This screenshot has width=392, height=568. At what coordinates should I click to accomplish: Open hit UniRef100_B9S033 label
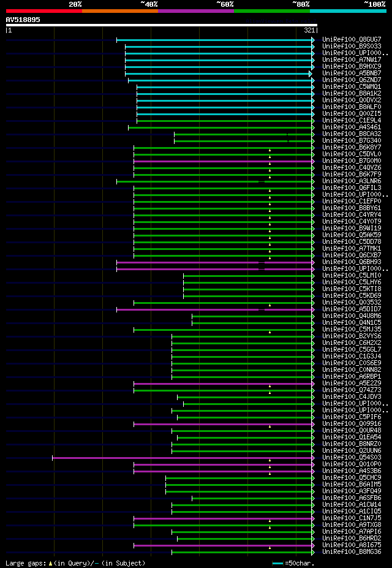pyautogui.click(x=352, y=47)
